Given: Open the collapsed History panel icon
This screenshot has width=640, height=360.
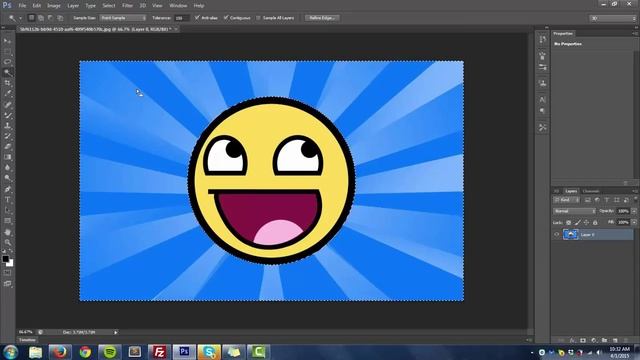Looking at the screenshot, I should pyautogui.click(x=542, y=39).
